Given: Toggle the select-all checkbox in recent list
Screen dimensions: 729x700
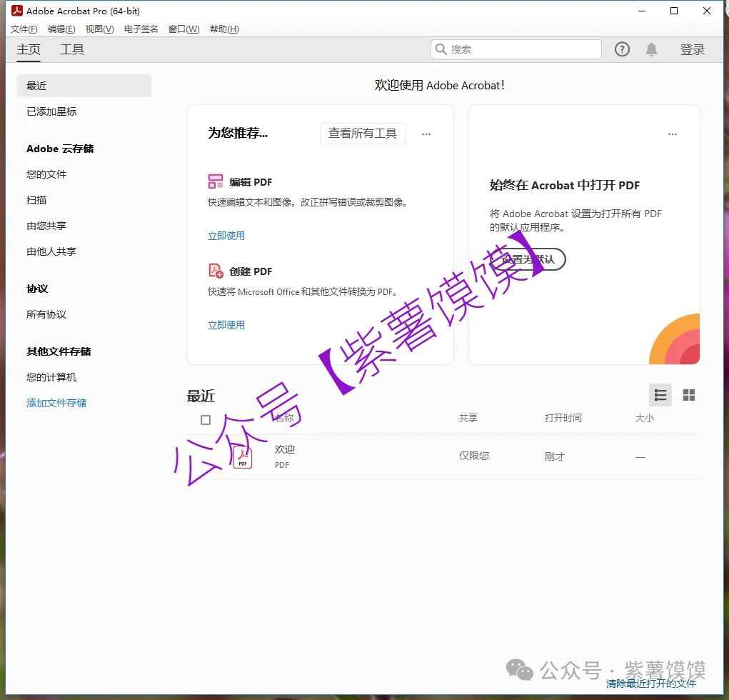Looking at the screenshot, I should point(206,419).
